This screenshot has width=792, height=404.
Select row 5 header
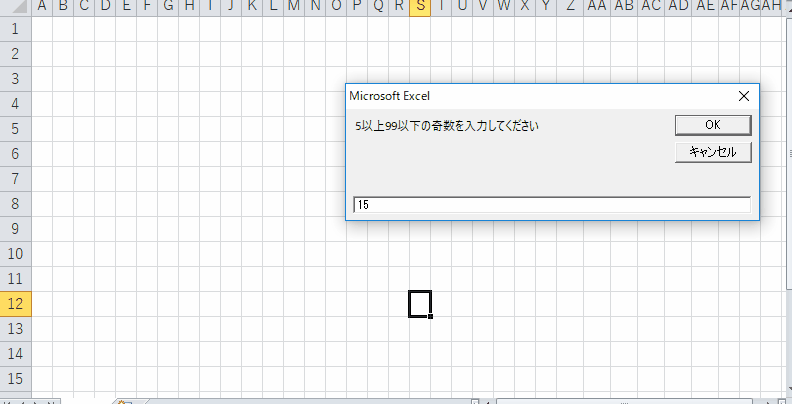tap(15, 129)
